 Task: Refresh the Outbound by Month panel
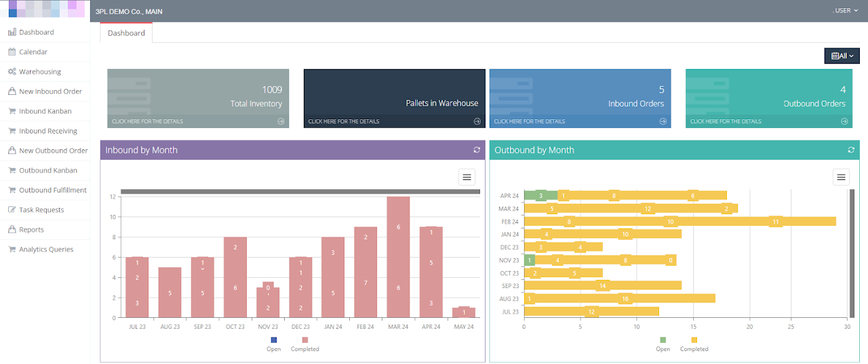(x=851, y=150)
